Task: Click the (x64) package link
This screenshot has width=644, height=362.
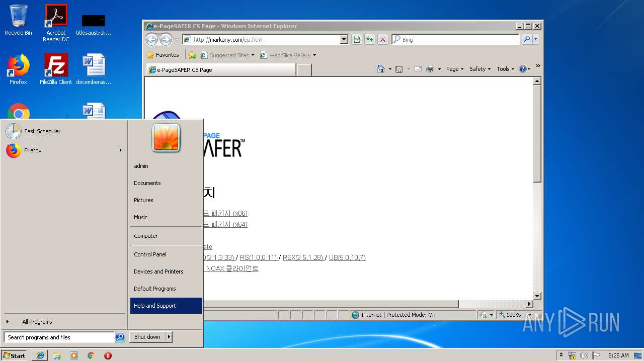Action: pos(225,225)
